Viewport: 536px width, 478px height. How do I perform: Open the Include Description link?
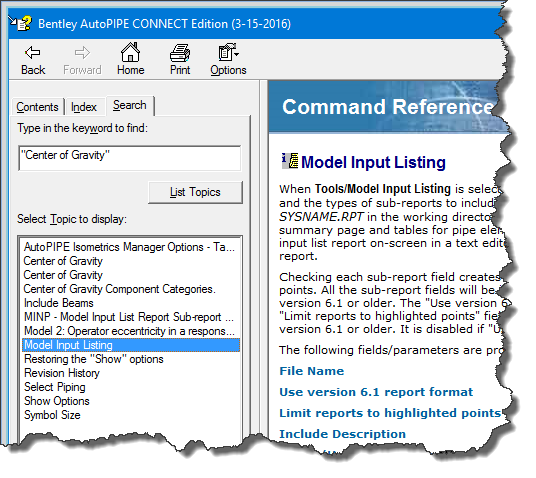[x=342, y=434]
